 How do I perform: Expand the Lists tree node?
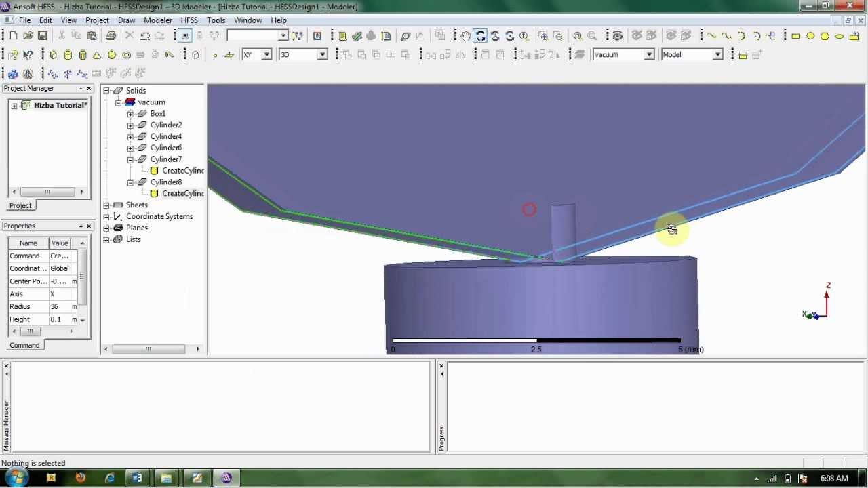click(106, 240)
